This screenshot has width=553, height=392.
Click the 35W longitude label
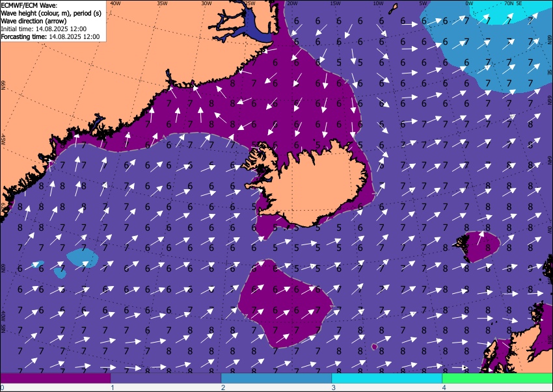tap(162, 3)
